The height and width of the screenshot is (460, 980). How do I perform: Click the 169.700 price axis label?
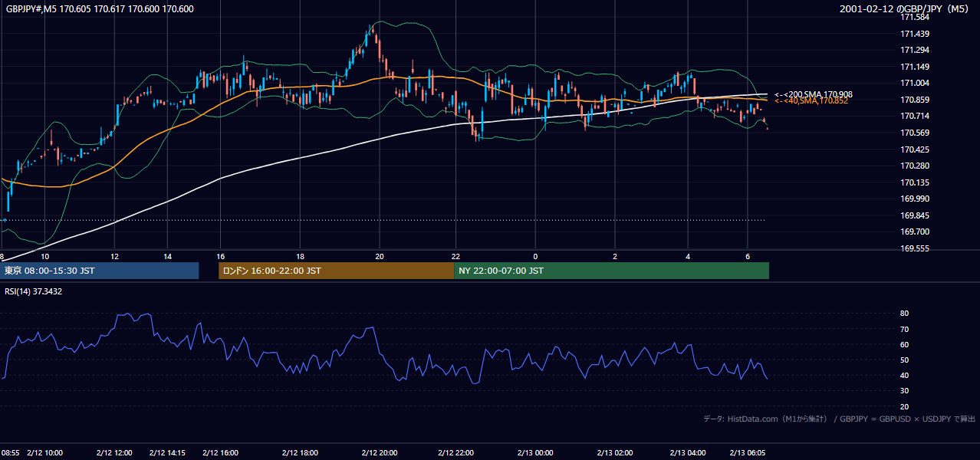click(x=914, y=232)
